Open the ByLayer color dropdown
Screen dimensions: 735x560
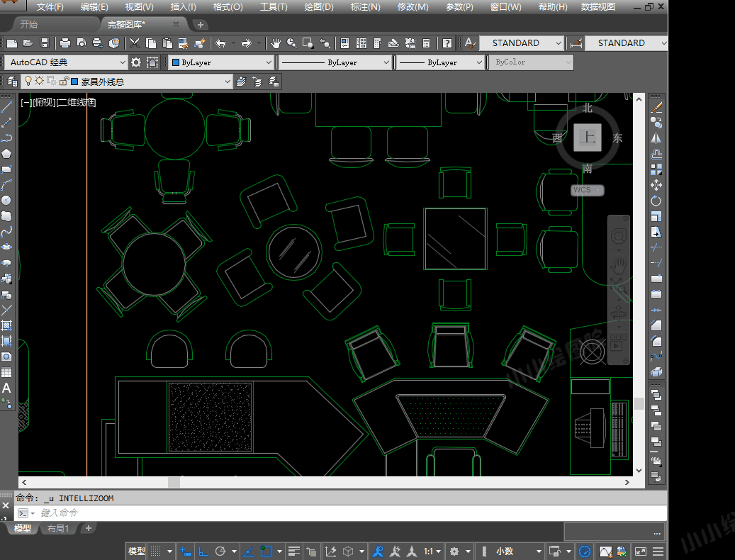[x=222, y=62]
